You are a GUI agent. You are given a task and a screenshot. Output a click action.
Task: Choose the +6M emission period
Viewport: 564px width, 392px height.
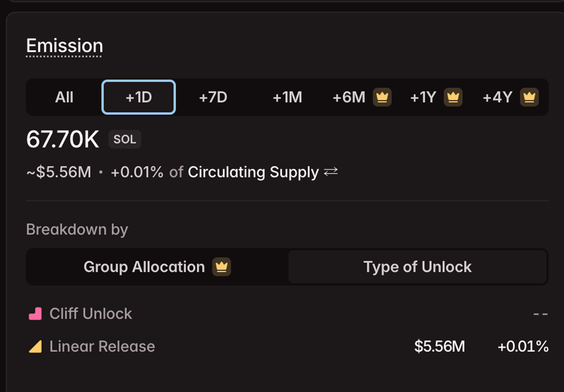[349, 97]
